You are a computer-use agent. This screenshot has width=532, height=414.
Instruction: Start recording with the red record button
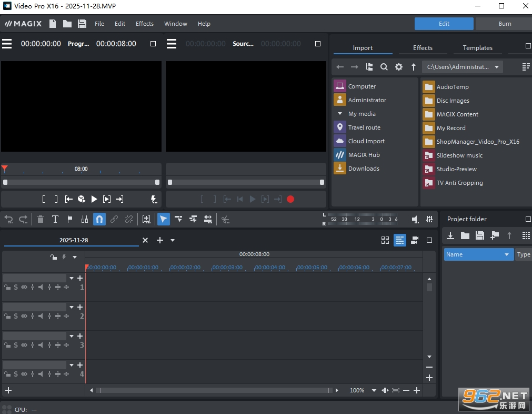[x=290, y=199]
